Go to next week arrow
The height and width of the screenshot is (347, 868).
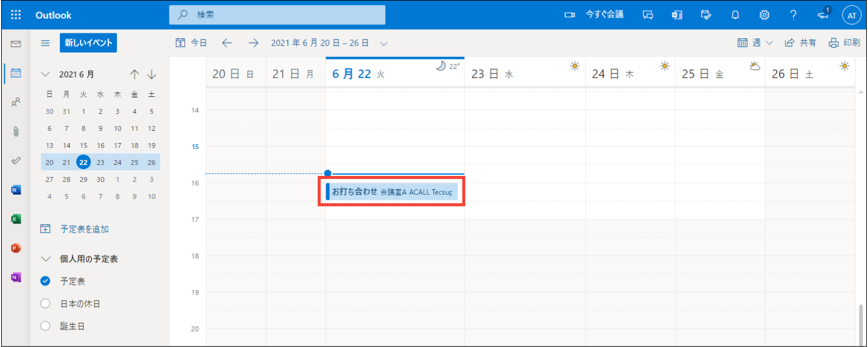[x=254, y=43]
